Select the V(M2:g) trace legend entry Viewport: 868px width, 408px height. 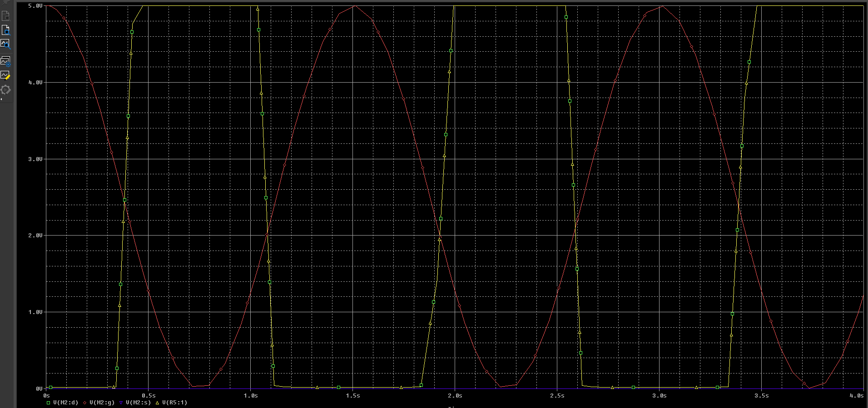click(x=99, y=403)
